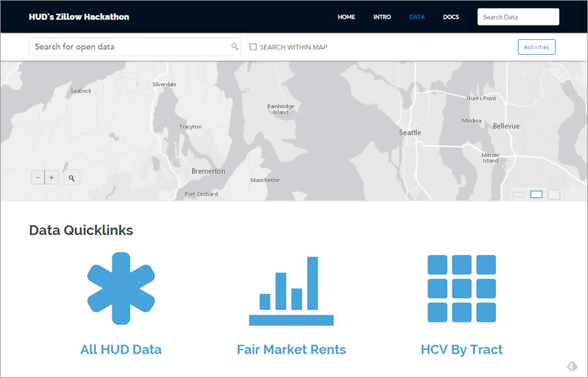Go to the DOCS section
588x378 pixels.
(x=451, y=17)
